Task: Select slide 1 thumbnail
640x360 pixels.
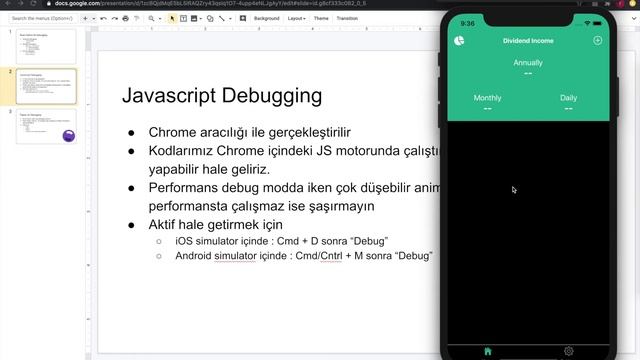Action: pos(46,46)
